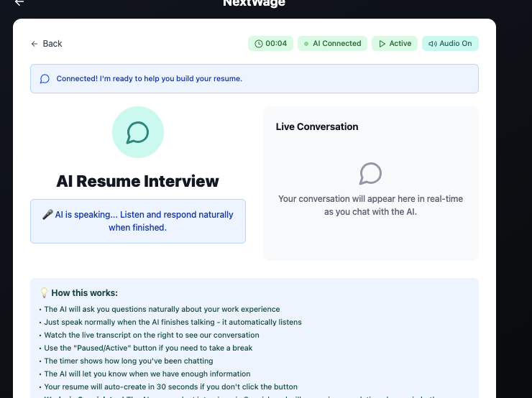Click the How this works heading

click(x=85, y=293)
